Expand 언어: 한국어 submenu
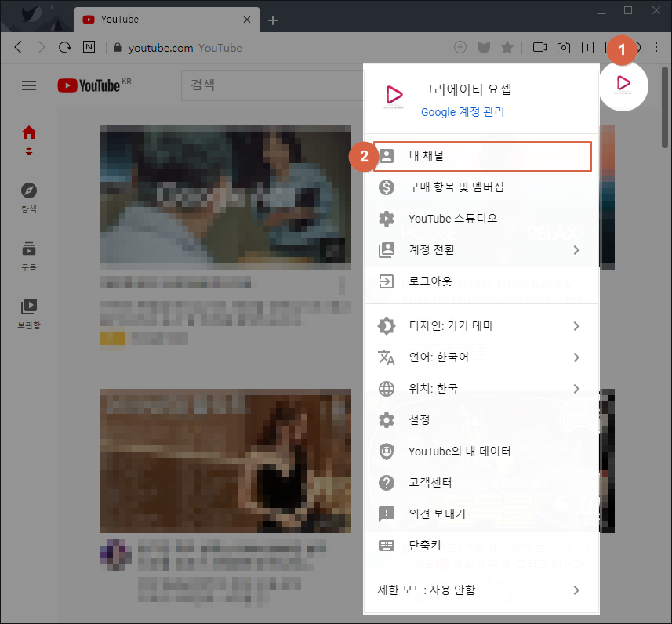 pyautogui.click(x=481, y=357)
